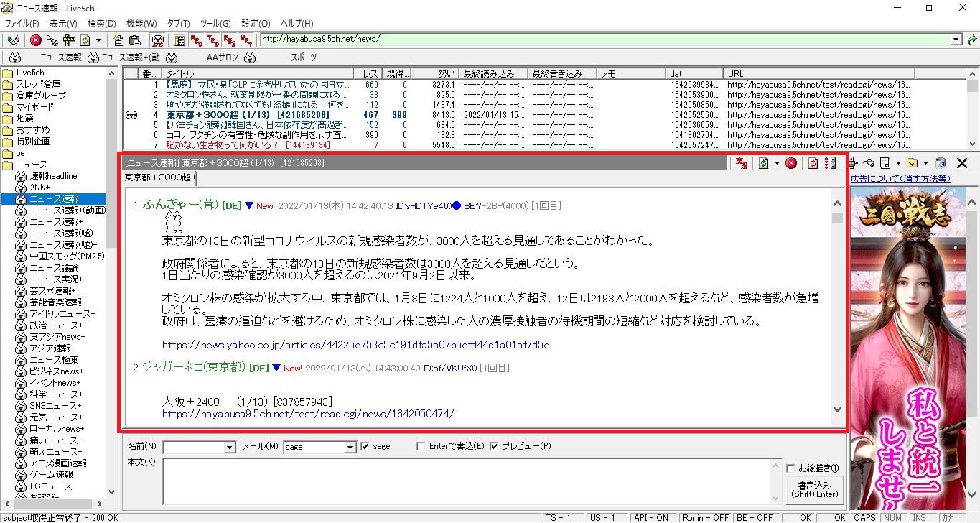Click the paste clipboard icon in main toolbar
Screen dimensions: 980x523
click(x=135, y=40)
